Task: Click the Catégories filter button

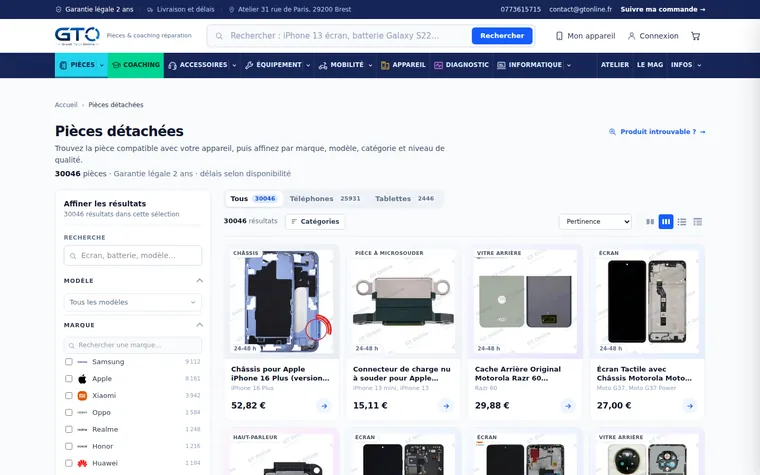Action: (x=315, y=222)
